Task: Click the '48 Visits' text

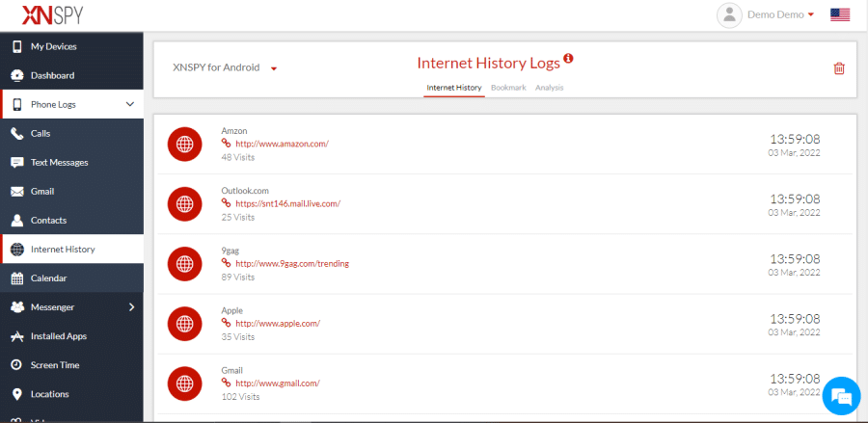Action: (x=238, y=158)
